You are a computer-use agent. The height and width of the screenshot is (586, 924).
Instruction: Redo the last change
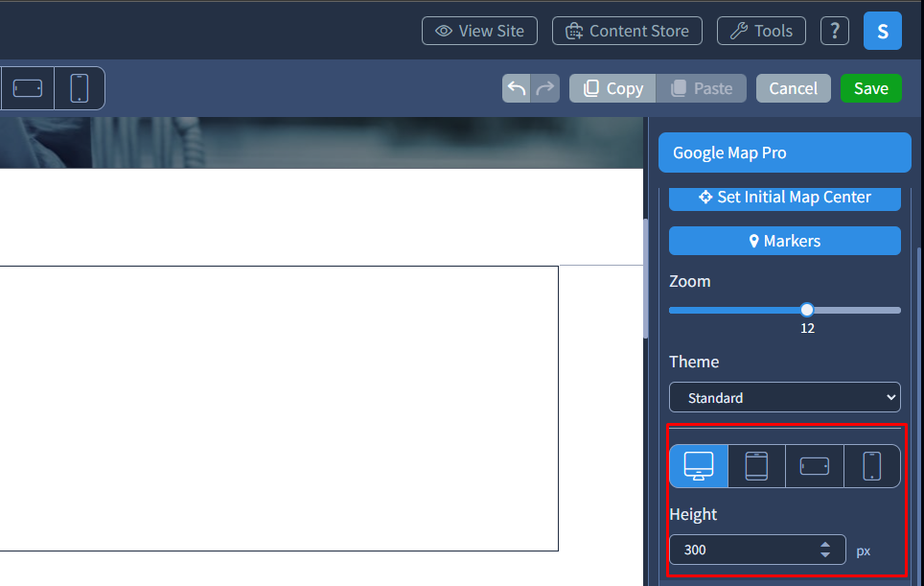point(545,88)
